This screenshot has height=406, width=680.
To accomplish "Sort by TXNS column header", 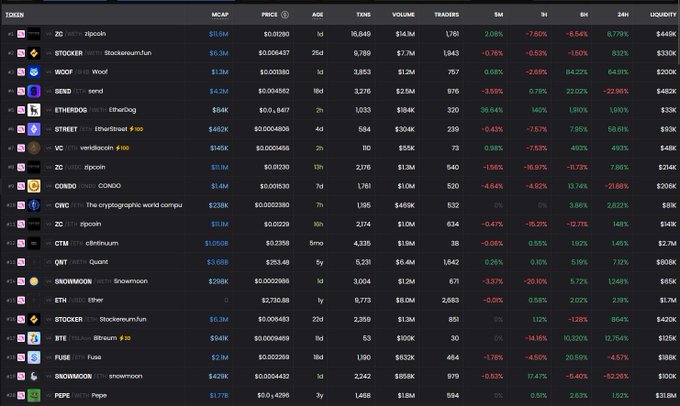I will tap(363, 15).
